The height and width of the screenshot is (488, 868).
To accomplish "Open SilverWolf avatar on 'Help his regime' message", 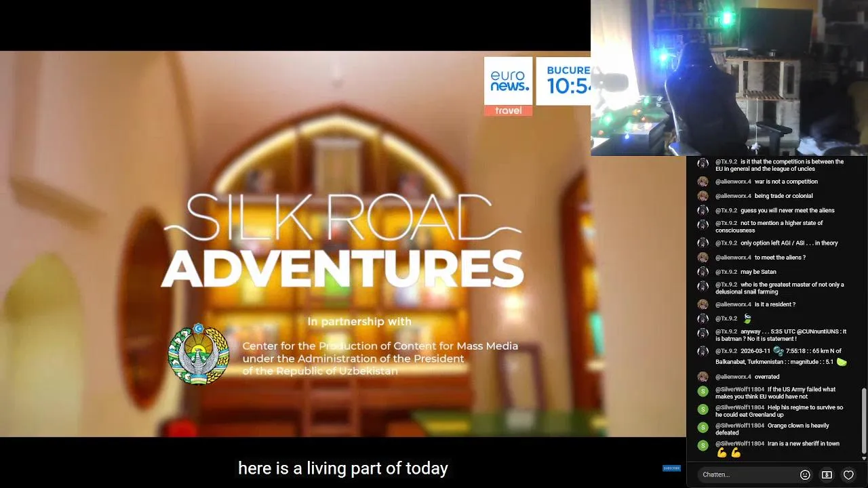I will (x=703, y=409).
